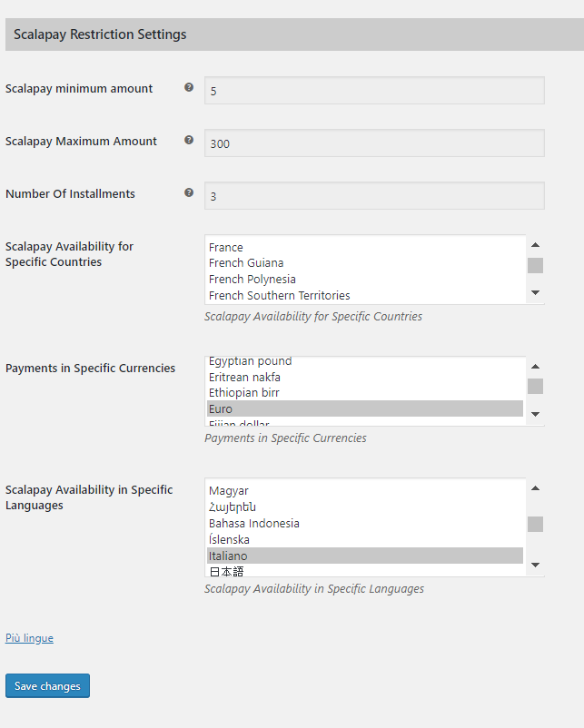This screenshot has width=584, height=728.
Task: Click the countries list scroll-up arrow
Action: tap(535, 245)
